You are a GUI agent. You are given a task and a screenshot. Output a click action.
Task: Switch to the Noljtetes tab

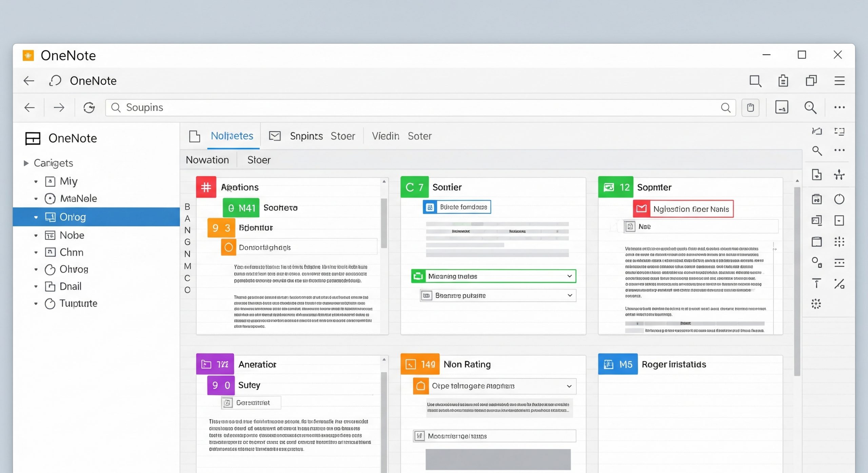[x=232, y=136]
